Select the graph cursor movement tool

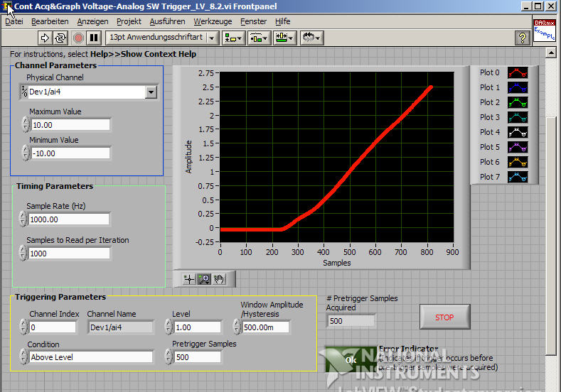189,279
